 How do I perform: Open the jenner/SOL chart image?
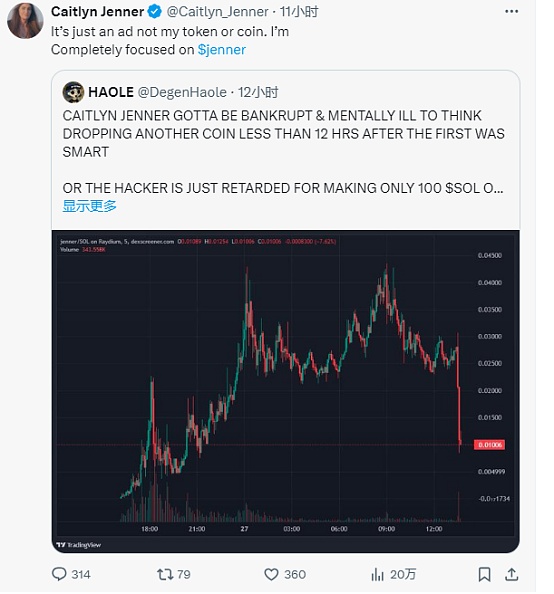click(285, 391)
